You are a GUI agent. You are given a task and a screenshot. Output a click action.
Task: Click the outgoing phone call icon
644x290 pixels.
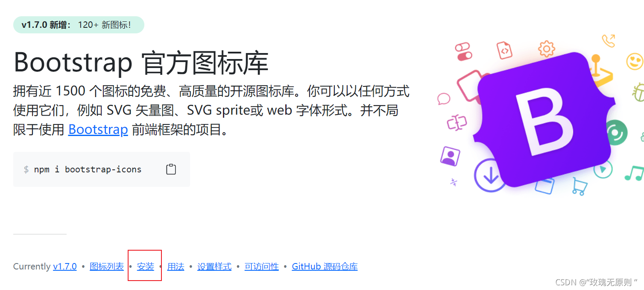point(609,41)
